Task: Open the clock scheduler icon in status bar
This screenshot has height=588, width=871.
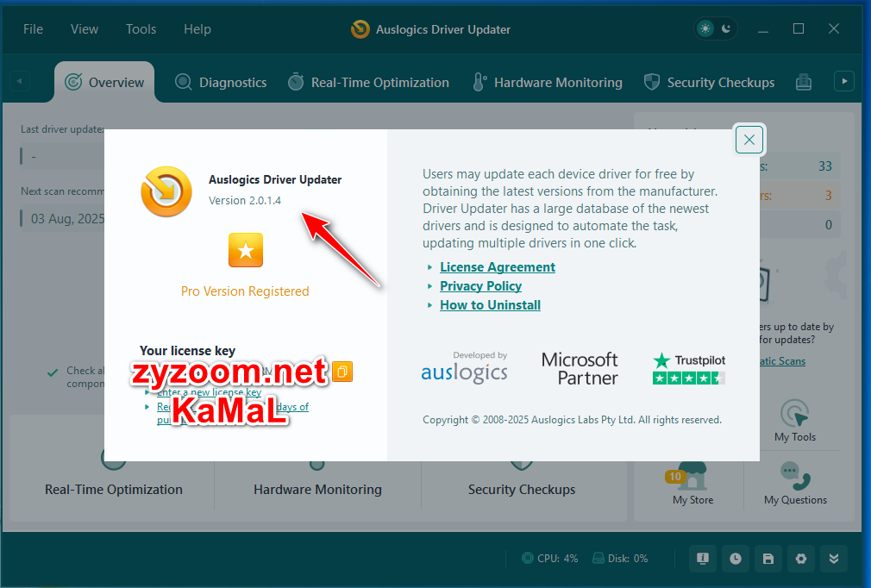Action: coord(736,559)
